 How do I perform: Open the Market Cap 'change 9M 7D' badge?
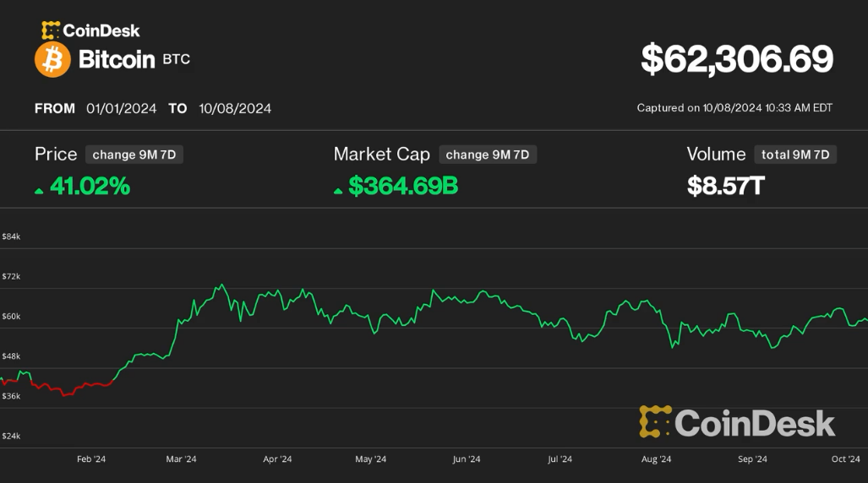488,155
